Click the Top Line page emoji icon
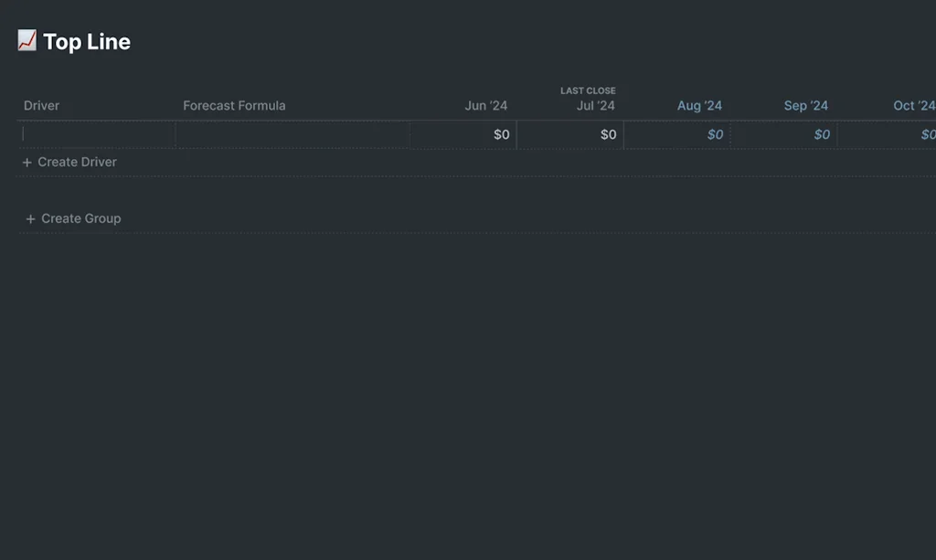Viewport: 936px width, 560px height. pos(27,40)
